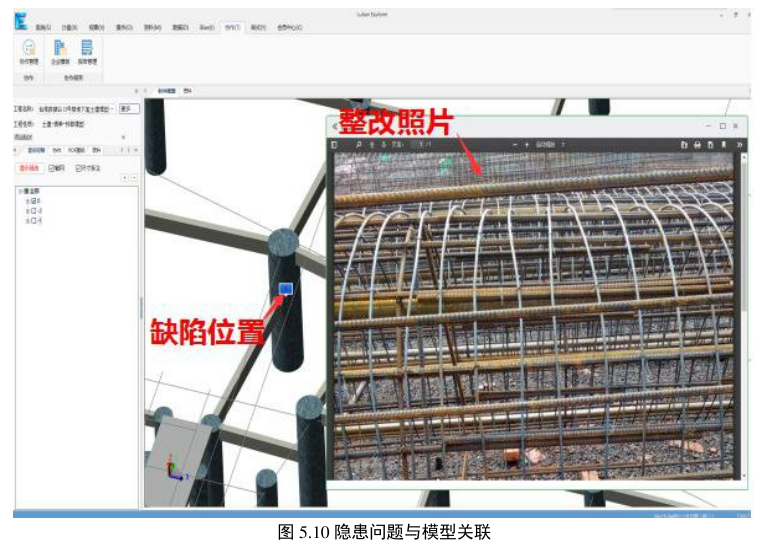The height and width of the screenshot is (545, 763).
Task: Expand the middle tree item's node
Action: pyautogui.click(x=28, y=211)
